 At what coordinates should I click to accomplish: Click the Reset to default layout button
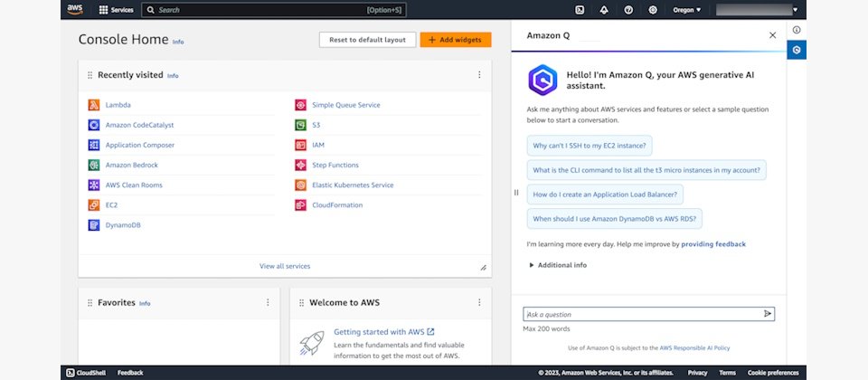point(368,40)
